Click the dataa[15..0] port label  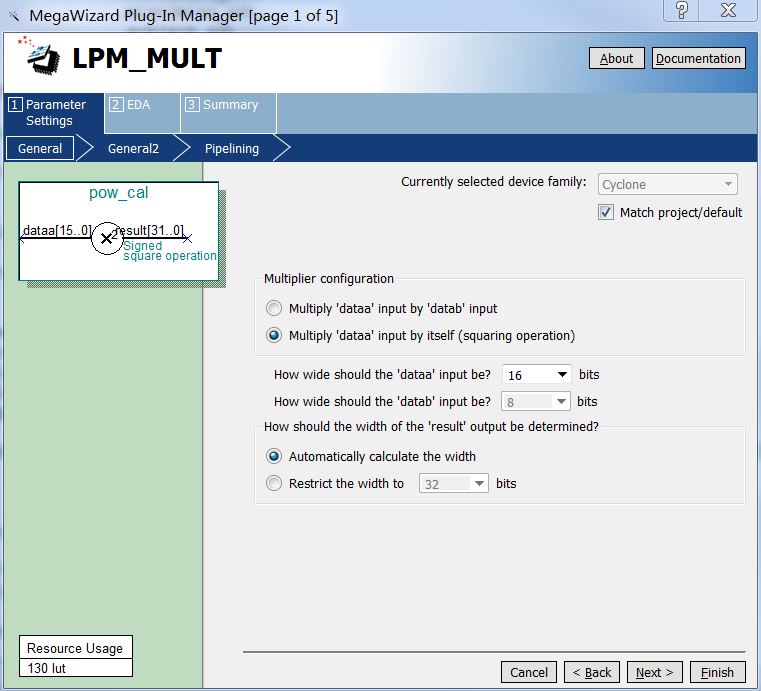pos(57,230)
